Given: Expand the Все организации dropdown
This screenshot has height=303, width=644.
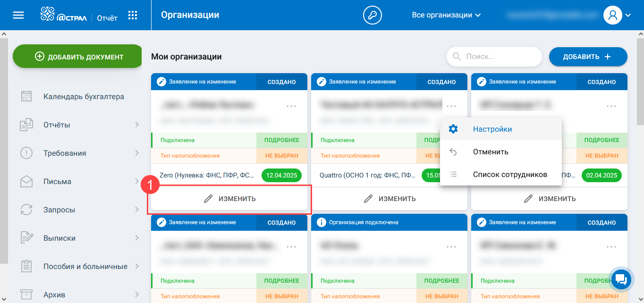Looking at the screenshot, I should [446, 15].
